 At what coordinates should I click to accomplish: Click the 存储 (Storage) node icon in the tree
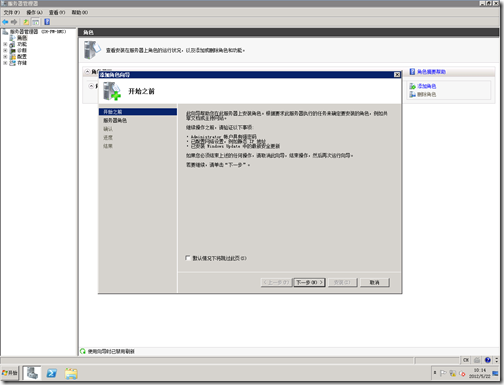pos(13,63)
